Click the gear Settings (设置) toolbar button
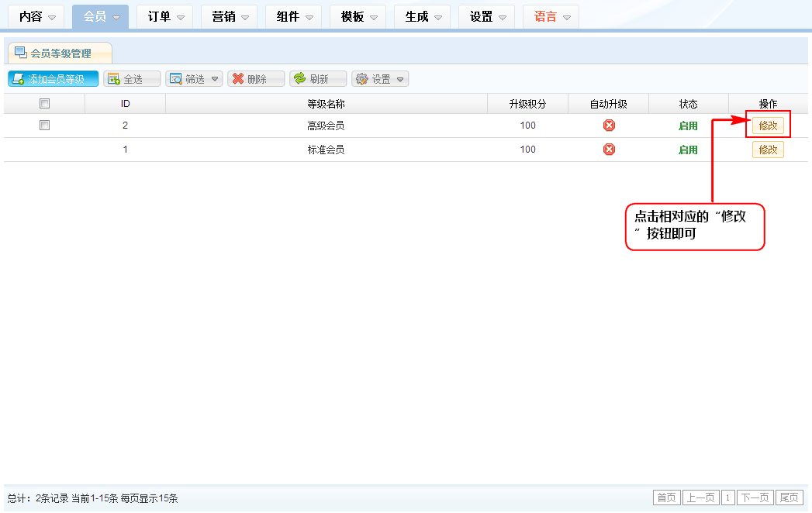 (x=380, y=79)
